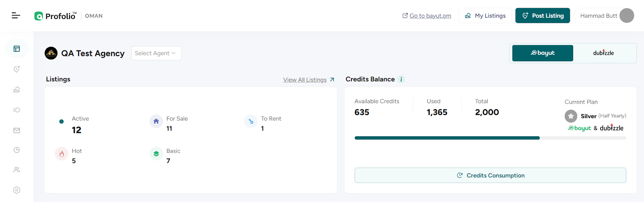Screen dimensions: 644x202
Task: Open the dashboard icon in sidebar
Action: point(17,49)
